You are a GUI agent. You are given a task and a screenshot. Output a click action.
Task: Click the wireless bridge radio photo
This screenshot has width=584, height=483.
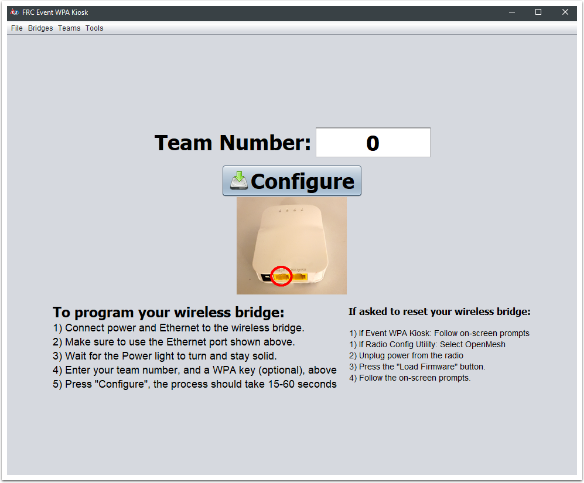(292, 246)
